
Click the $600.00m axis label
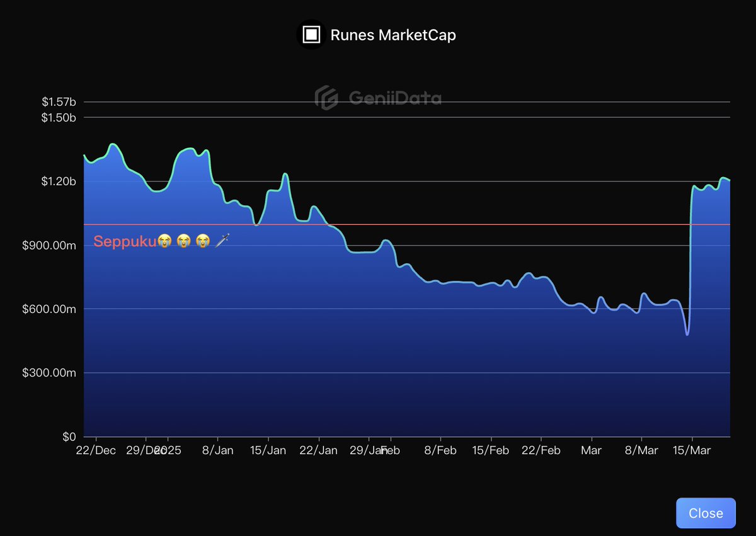(x=49, y=309)
